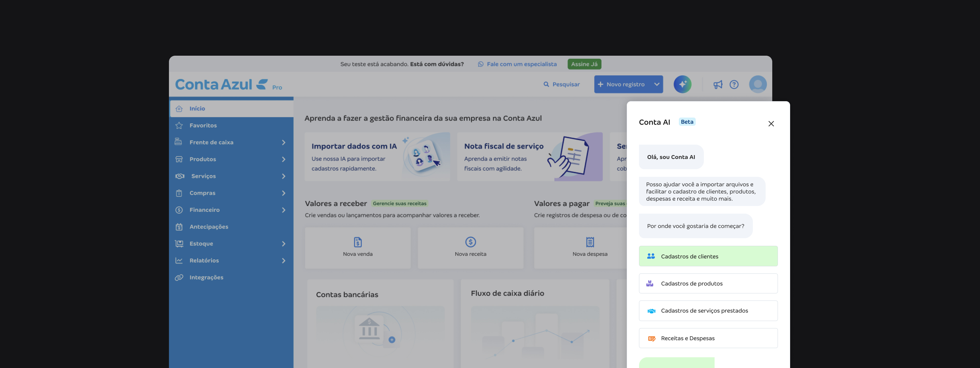
Task: Click the Relatórios chart icon
Action: pos(179,260)
